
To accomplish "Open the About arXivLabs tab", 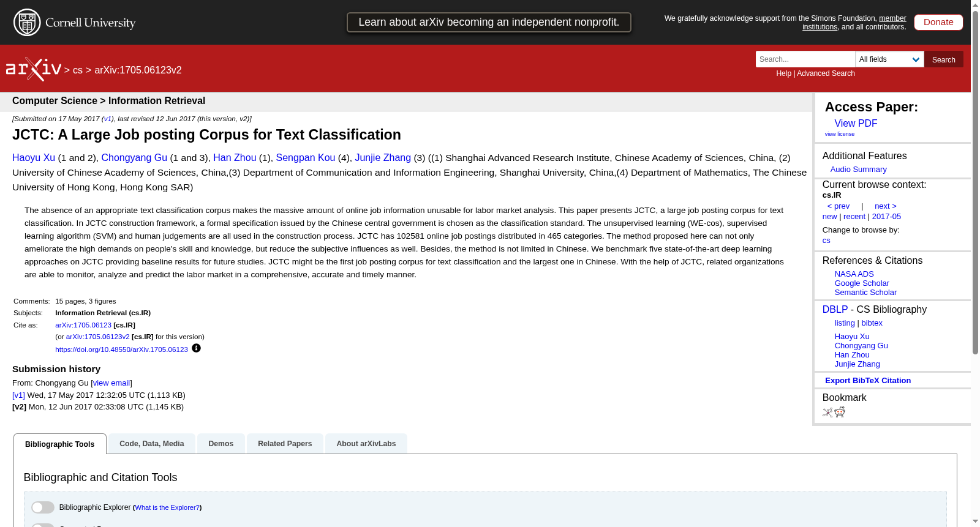I will tap(366, 444).
